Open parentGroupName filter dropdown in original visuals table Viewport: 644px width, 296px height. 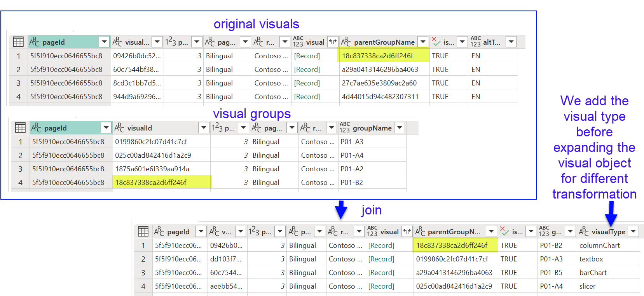[x=423, y=42]
